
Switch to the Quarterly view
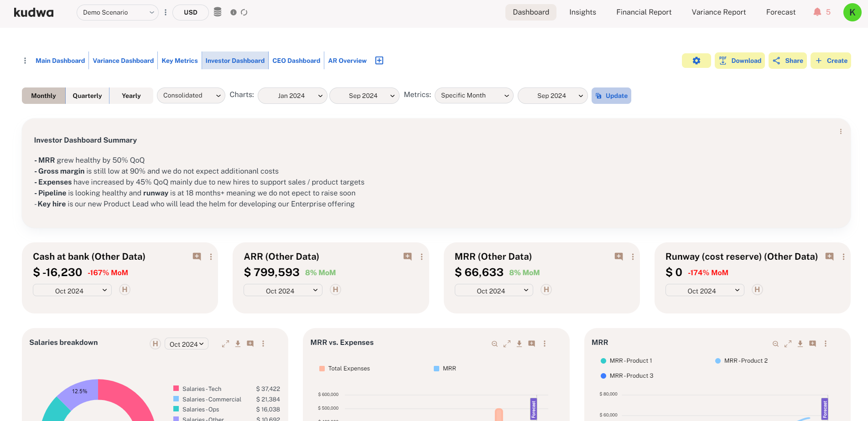tap(87, 95)
